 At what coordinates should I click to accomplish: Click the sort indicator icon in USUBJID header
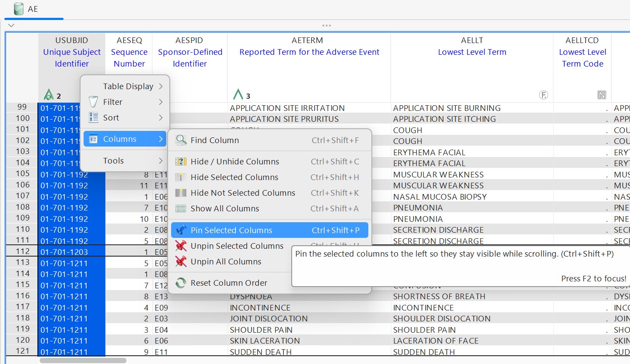tap(49, 95)
